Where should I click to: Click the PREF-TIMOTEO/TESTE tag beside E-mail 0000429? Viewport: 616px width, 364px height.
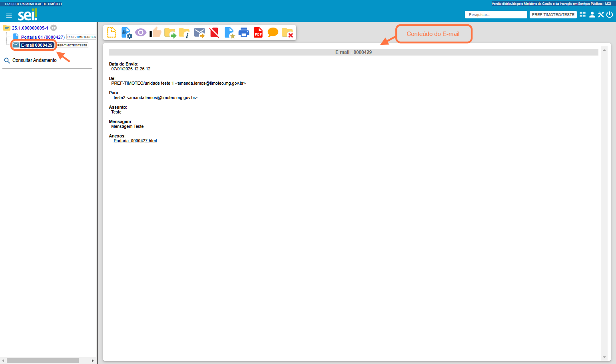click(x=72, y=45)
